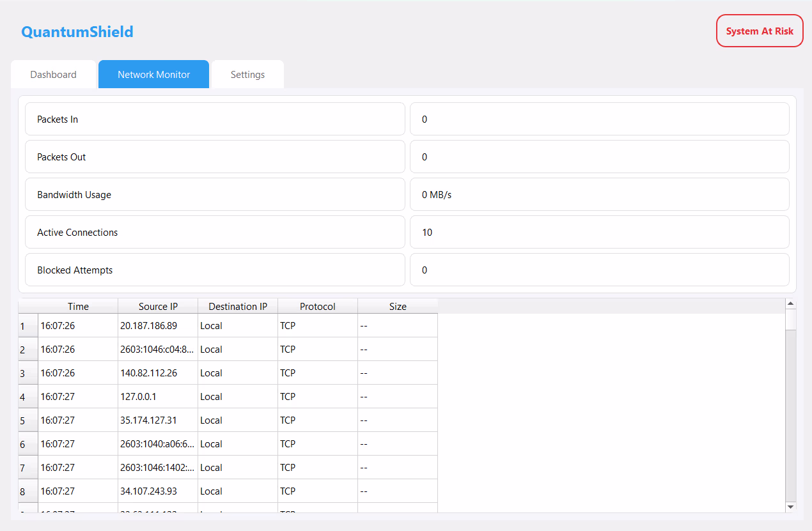Select the Network Monitor tab
812x531 pixels.
click(153, 75)
